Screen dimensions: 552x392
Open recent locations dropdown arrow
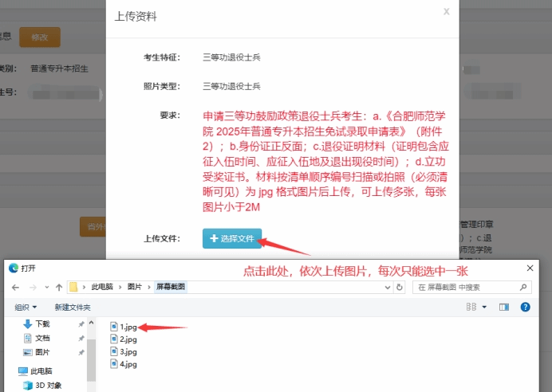tap(45, 287)
